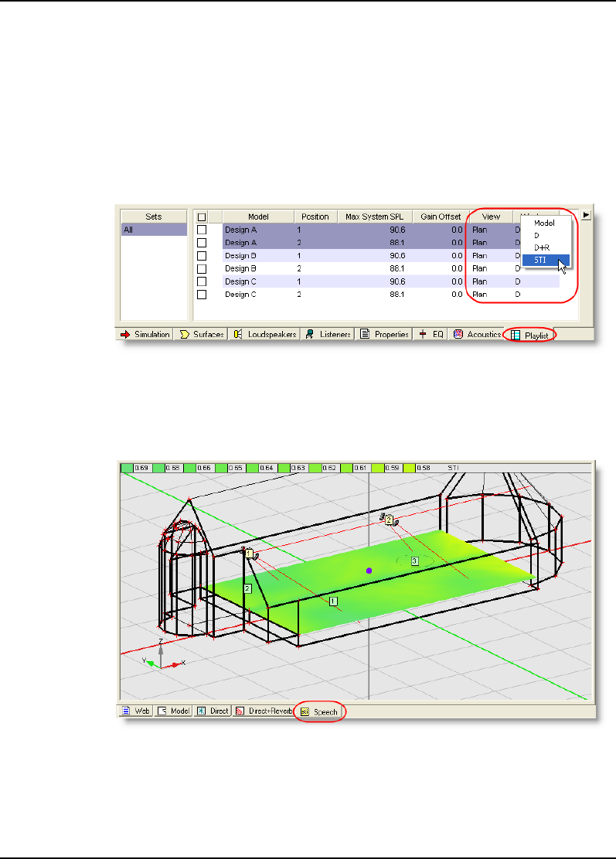
Task: Choose Model from the Window popup menu
Action: 545,223
